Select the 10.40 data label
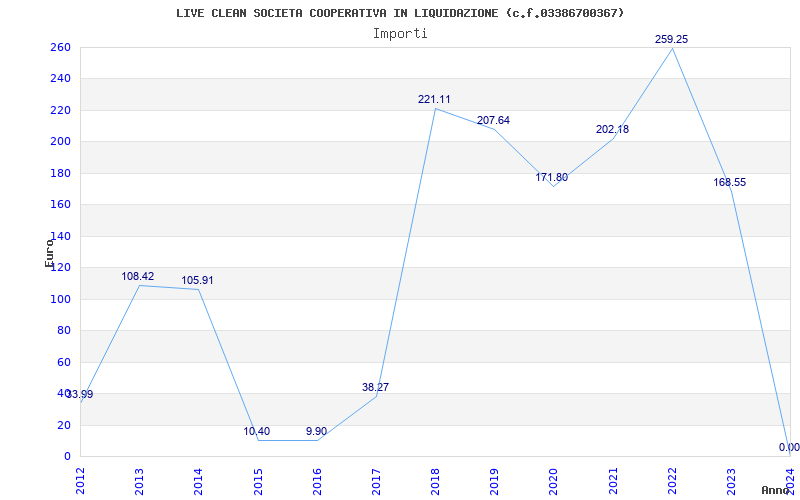The height and width of the screenshot is (500, 800). (x=257, y=432)
